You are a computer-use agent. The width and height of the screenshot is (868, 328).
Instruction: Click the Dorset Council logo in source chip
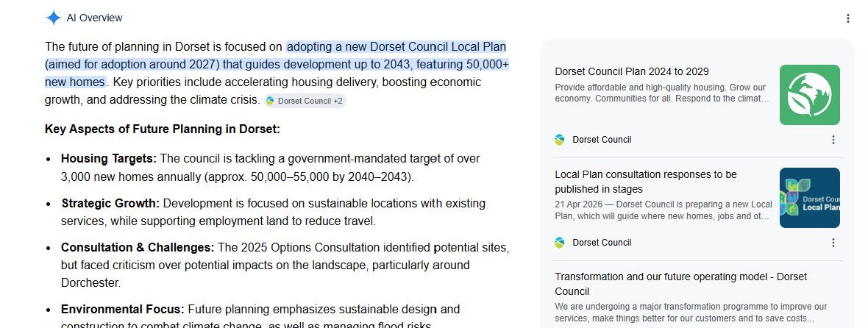click(270, 101)
